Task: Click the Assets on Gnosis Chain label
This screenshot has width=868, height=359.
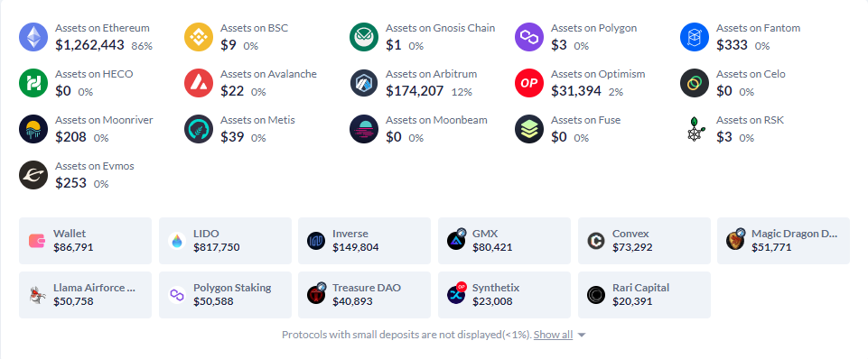Action: (440, 28)
